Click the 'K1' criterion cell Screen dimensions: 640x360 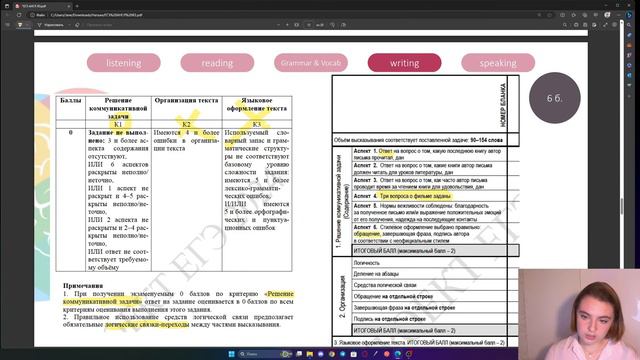coord(118,124)
